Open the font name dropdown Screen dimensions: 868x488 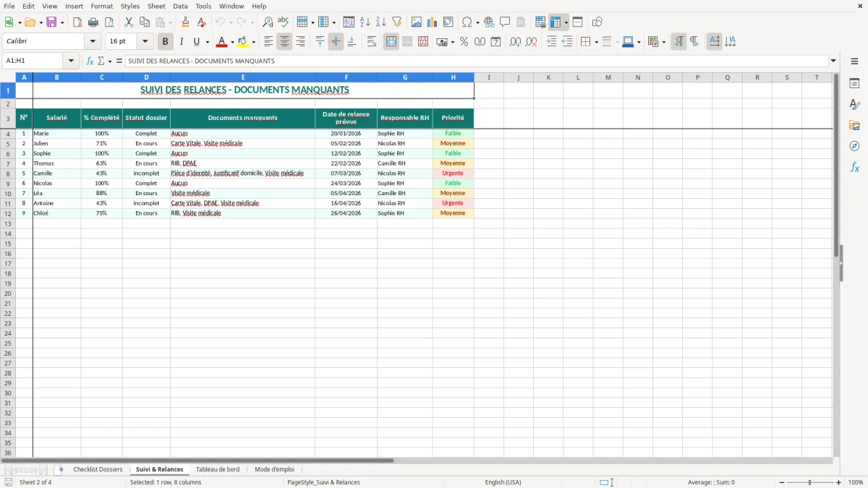click(93, 42)
